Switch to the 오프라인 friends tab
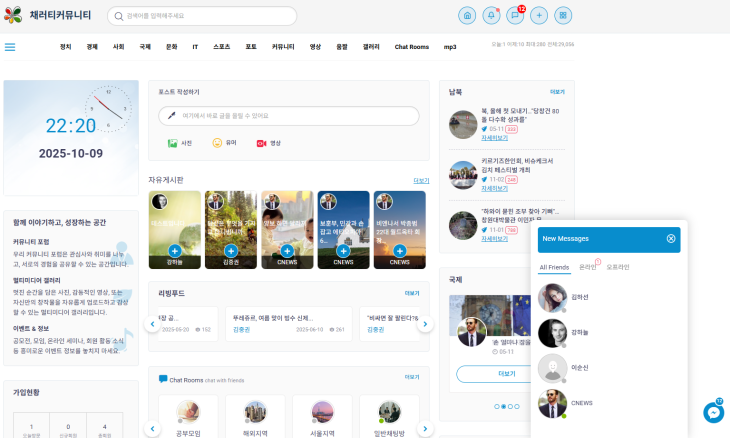 pos(618,268)
